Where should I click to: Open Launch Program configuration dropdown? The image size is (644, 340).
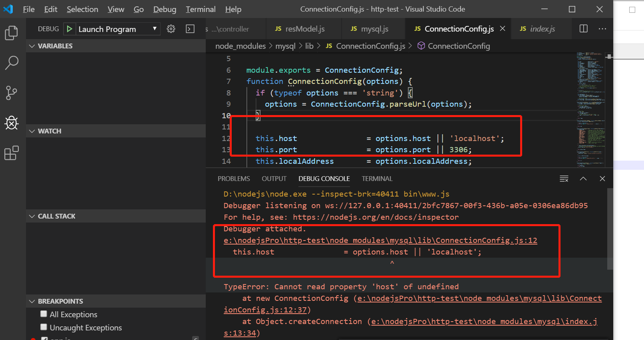coord(118,29)
